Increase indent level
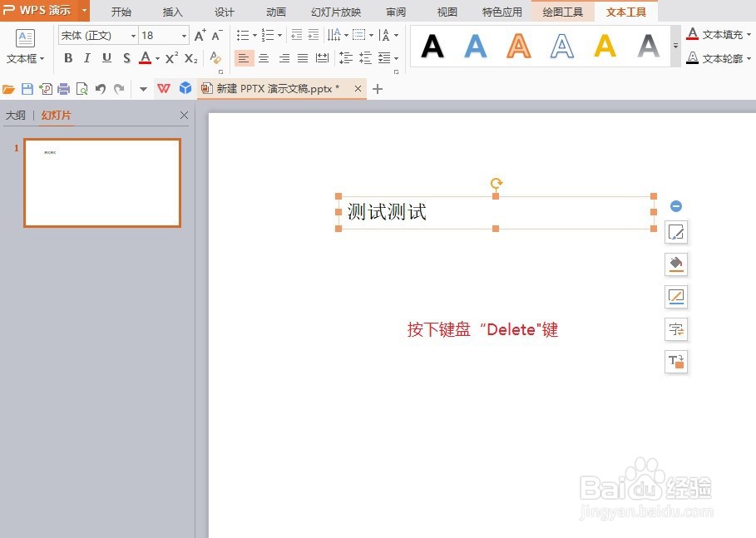756x538 pixels. [x=314, y=35]
